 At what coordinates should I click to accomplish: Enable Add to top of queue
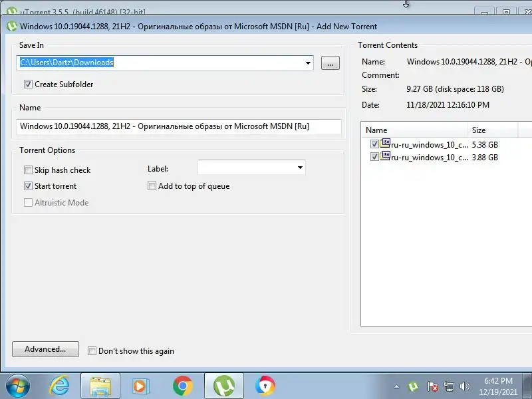tap(152, 186)
